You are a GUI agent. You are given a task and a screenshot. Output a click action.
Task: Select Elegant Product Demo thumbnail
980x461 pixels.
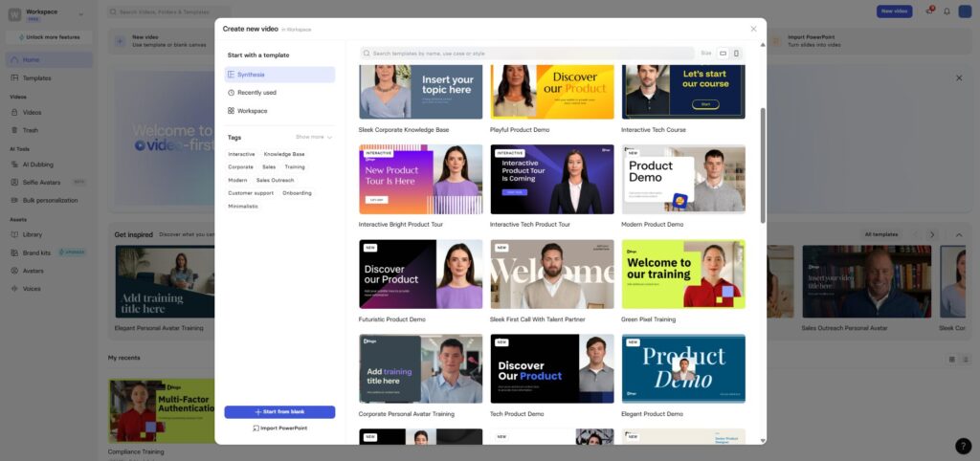pyautogui.click(x=683, y=369)
